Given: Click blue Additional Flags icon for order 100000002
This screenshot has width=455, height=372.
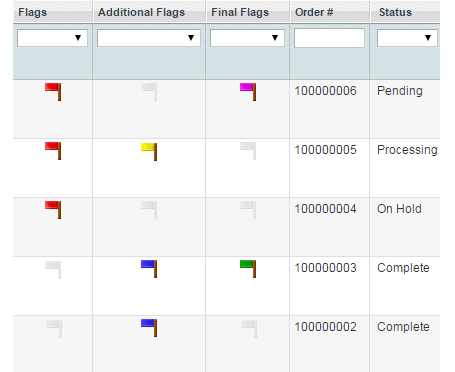Looking at the screenshot, I should [x=149, y=328].
